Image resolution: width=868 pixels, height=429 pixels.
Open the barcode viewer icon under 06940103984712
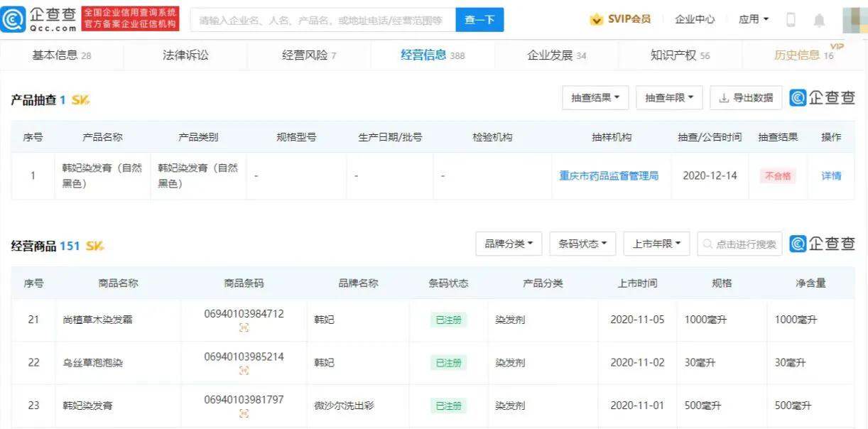[x=244, y=327]
